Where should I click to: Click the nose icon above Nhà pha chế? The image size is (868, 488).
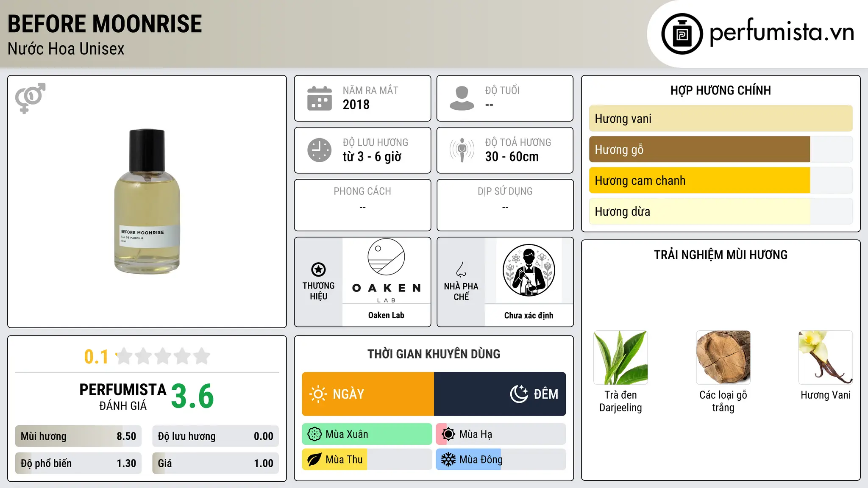pyautogui.click(x=461, y=269)
